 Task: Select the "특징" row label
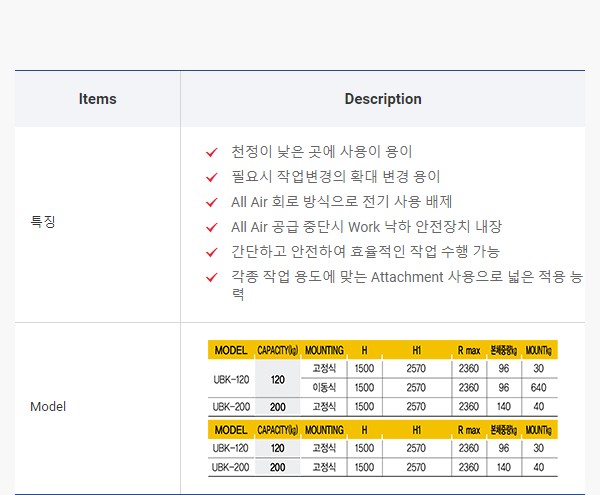tap(43, 222)
